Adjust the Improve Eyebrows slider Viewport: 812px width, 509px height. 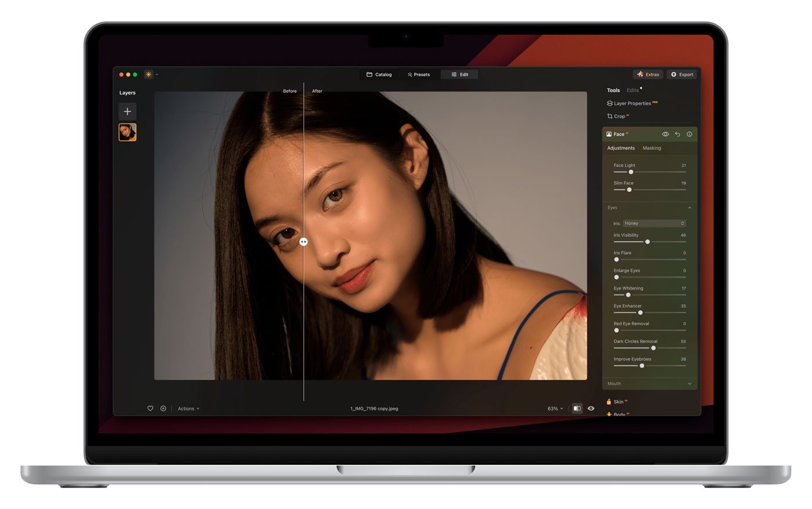[641, 366]
